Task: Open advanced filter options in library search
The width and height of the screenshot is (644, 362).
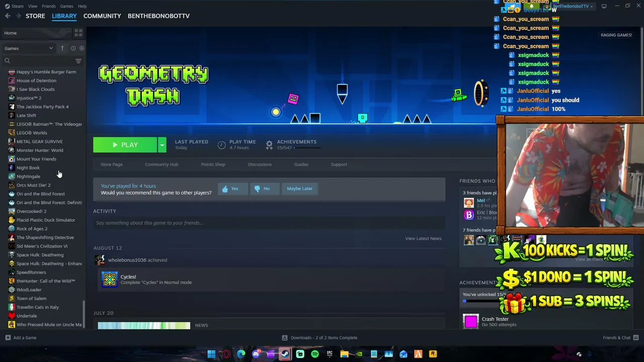Action: [x=78, y=61]
